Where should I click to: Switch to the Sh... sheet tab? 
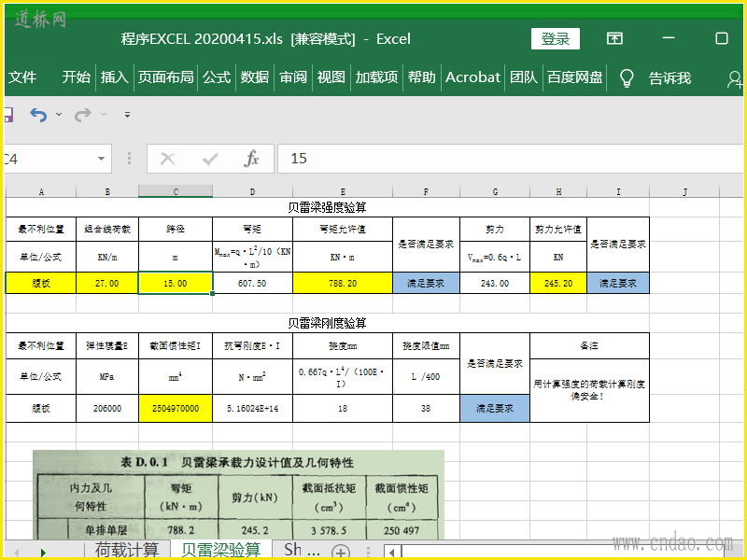pyautogui.click(x=302, y=550)
